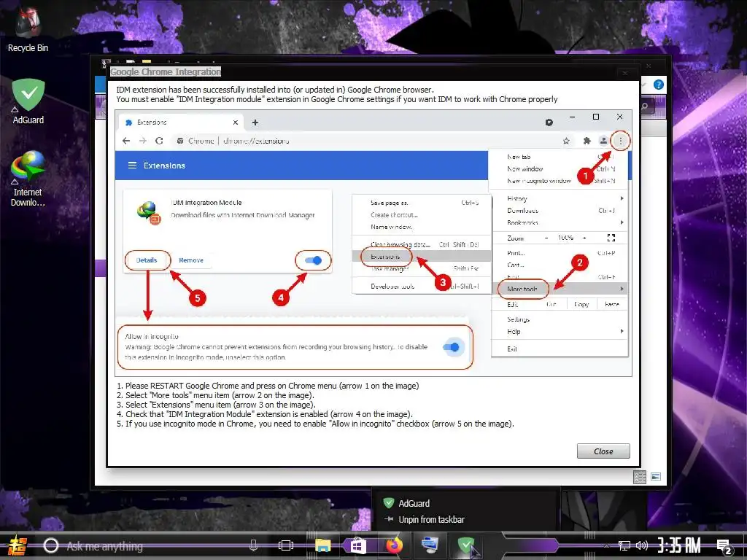Click the 3:35 AM clock
The image size is (747, 560).
tap(679, 545)
